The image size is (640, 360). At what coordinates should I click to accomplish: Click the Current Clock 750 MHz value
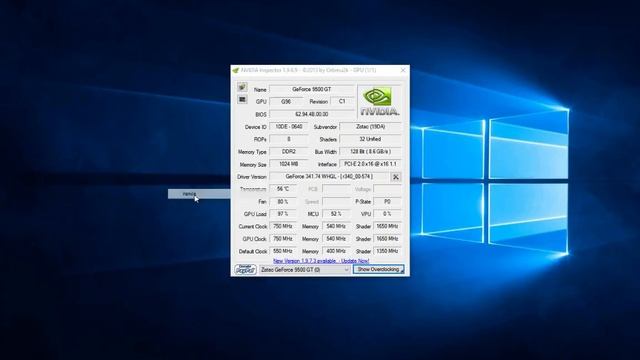click(282, 226)
